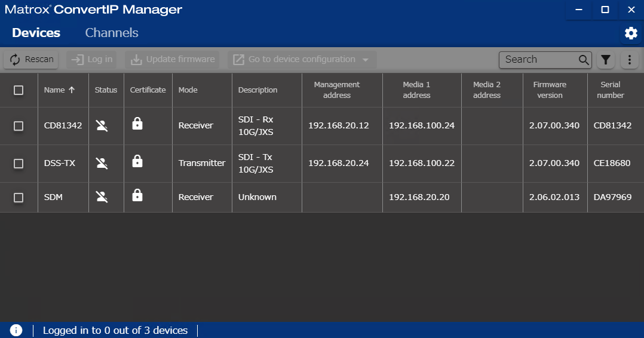Viewport: 644px width, 338px height.
Task: Check the box for device CD81342
Action: click(x=19, y=126)
